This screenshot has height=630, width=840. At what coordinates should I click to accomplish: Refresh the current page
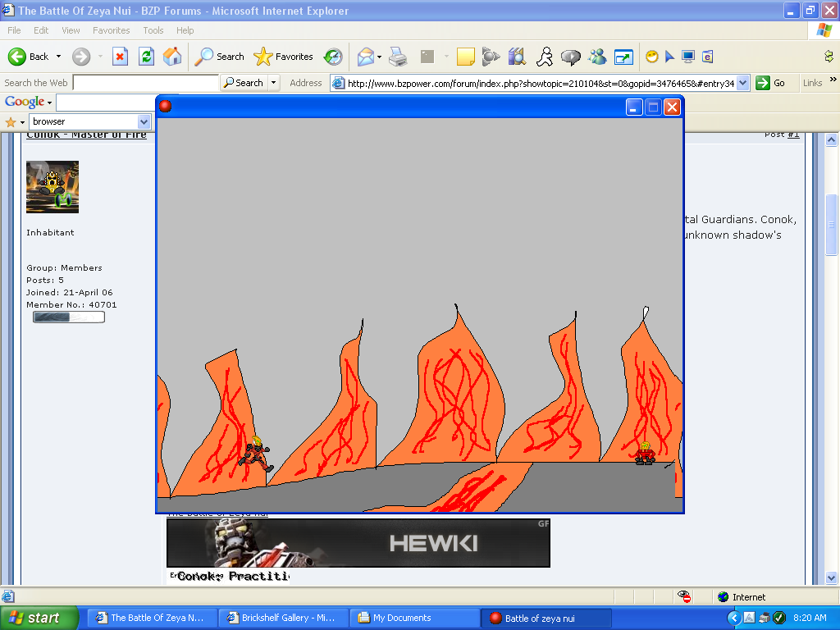point(145,57)
